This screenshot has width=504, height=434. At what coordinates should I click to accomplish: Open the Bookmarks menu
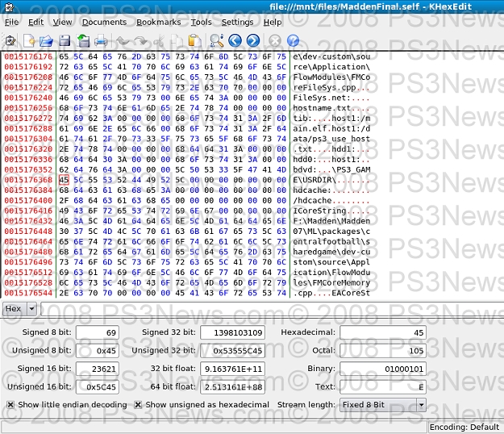(x=159, y=22)
